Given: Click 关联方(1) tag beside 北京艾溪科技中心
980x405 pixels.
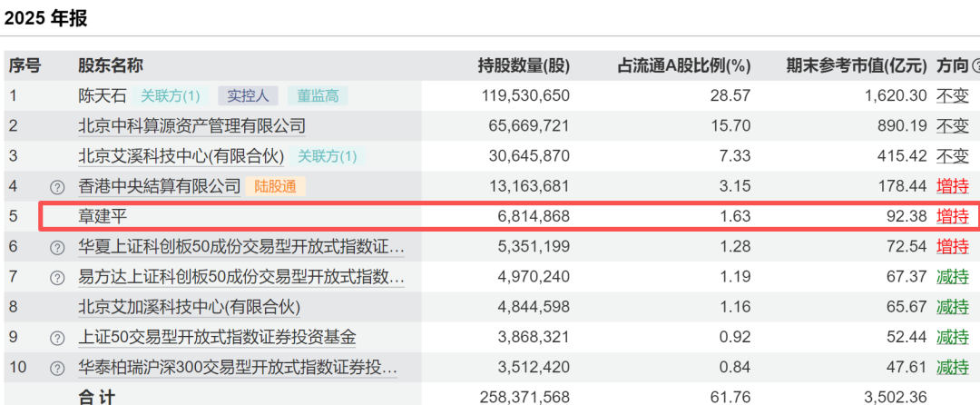Looking at the screenshot, I should coord(328,156).
